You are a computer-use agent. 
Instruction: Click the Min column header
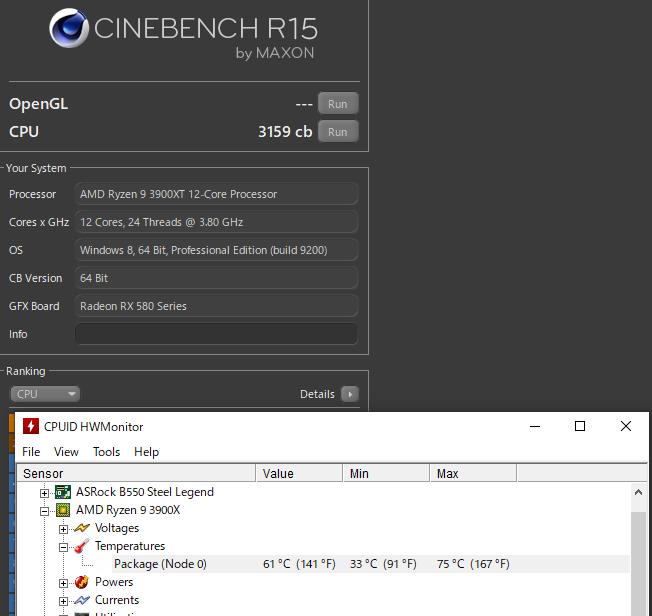click(x=386, y=473)
